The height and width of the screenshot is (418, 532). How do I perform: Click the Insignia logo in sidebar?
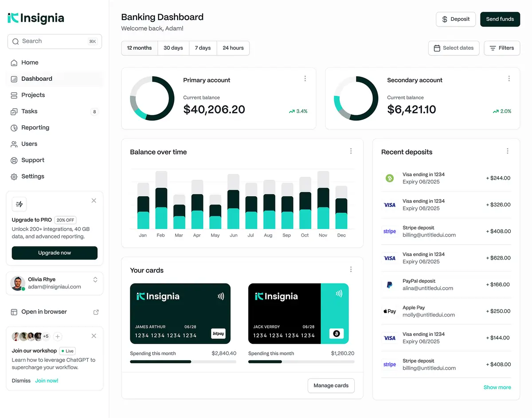36,18
